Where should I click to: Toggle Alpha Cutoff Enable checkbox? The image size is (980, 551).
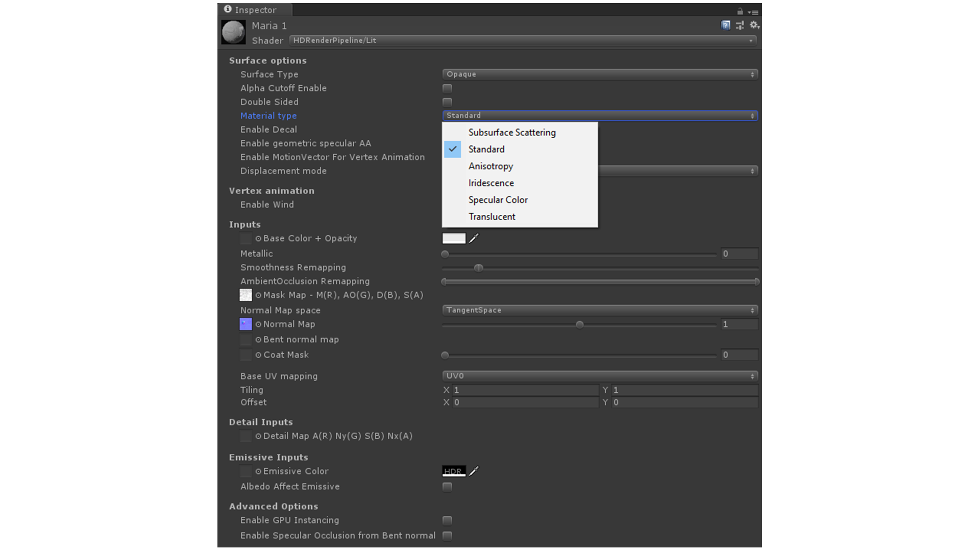pos(447,88)
